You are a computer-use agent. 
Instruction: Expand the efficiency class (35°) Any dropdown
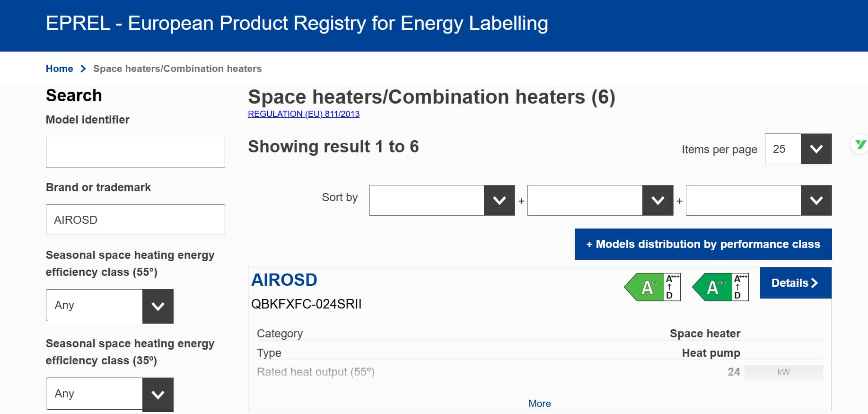[x=158, y=395]
